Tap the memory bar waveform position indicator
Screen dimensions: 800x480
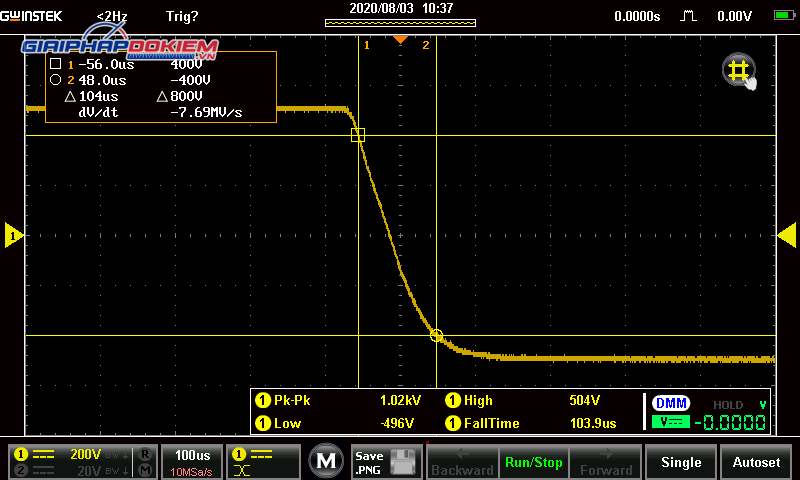click(401, 23)
